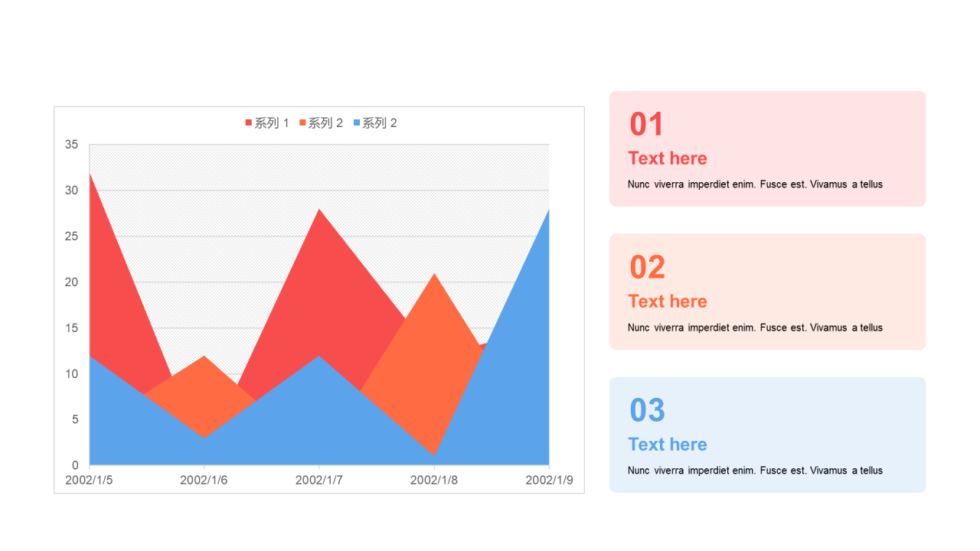This screenshot has width=980, height=551.
Task: Click the 2002/1/6 date axis label
Action: tap(204, 480)
